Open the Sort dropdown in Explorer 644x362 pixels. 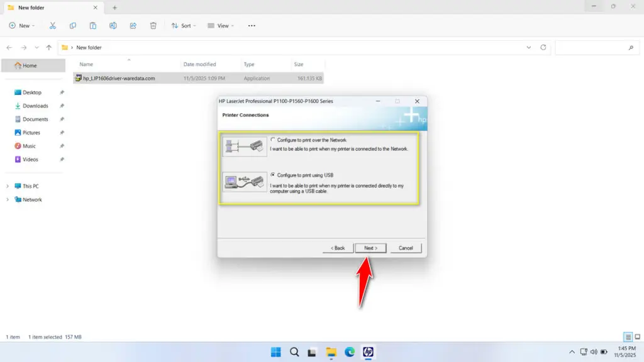click(x=184, y=25)
